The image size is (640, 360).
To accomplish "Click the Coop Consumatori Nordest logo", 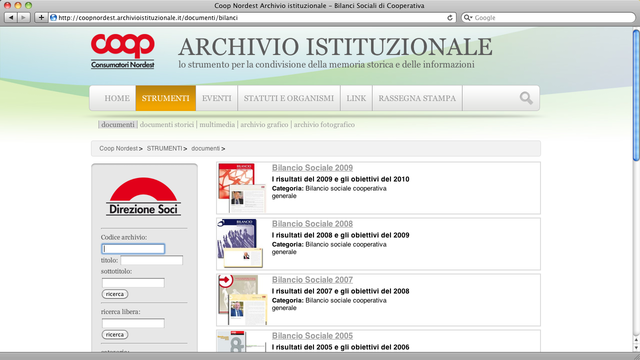I will (122, 51).
